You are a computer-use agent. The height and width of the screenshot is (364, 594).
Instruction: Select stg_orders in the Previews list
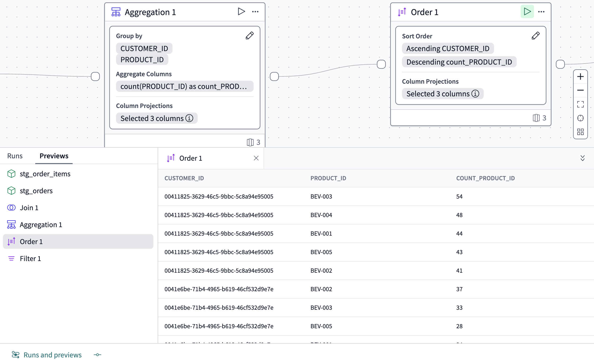tap(36, 190)
